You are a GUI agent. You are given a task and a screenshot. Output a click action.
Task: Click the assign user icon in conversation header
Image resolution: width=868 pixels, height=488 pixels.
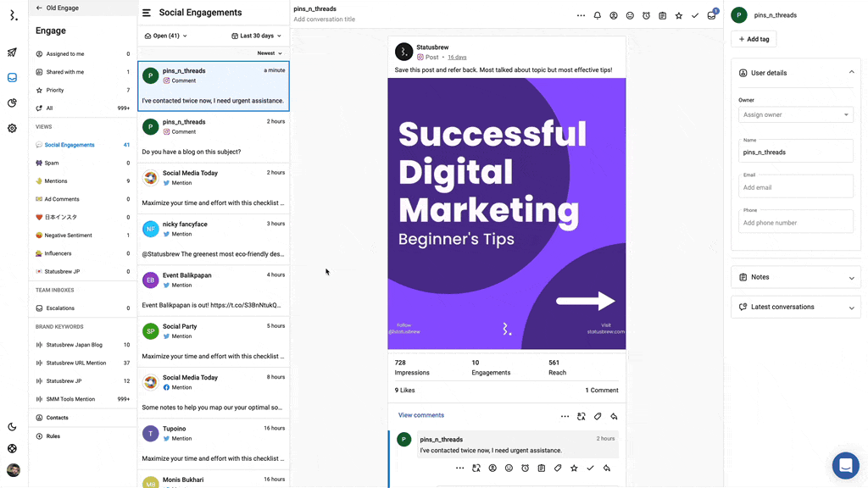click(x=614, y=15)
